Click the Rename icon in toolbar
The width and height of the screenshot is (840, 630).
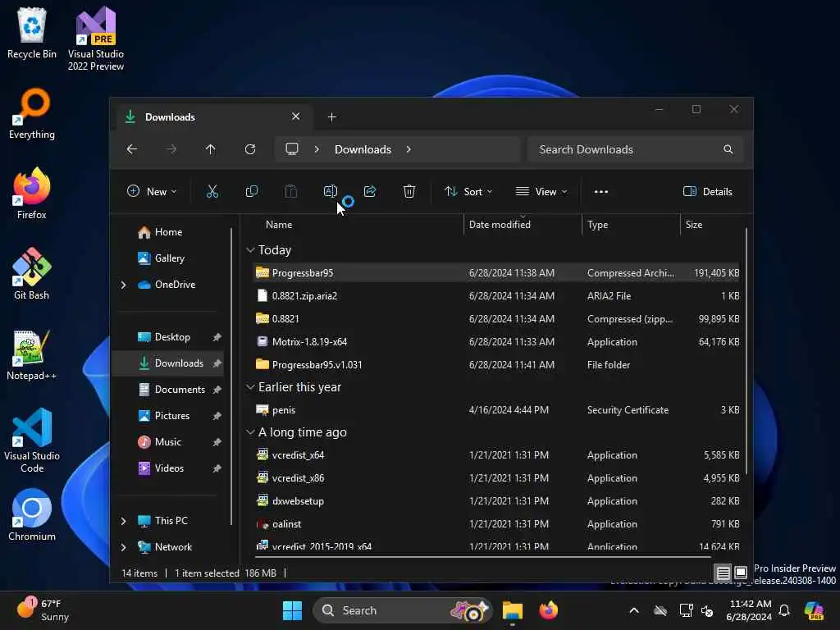330,191
